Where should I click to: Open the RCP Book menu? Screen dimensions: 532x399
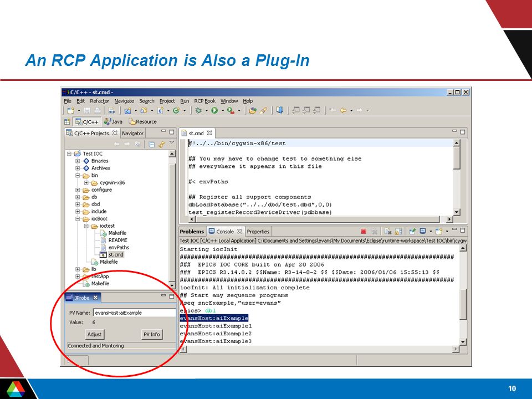(x=204, y=101)
